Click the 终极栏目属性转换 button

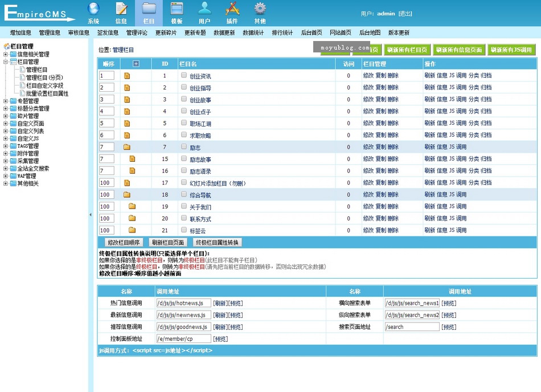coord(217,243)
